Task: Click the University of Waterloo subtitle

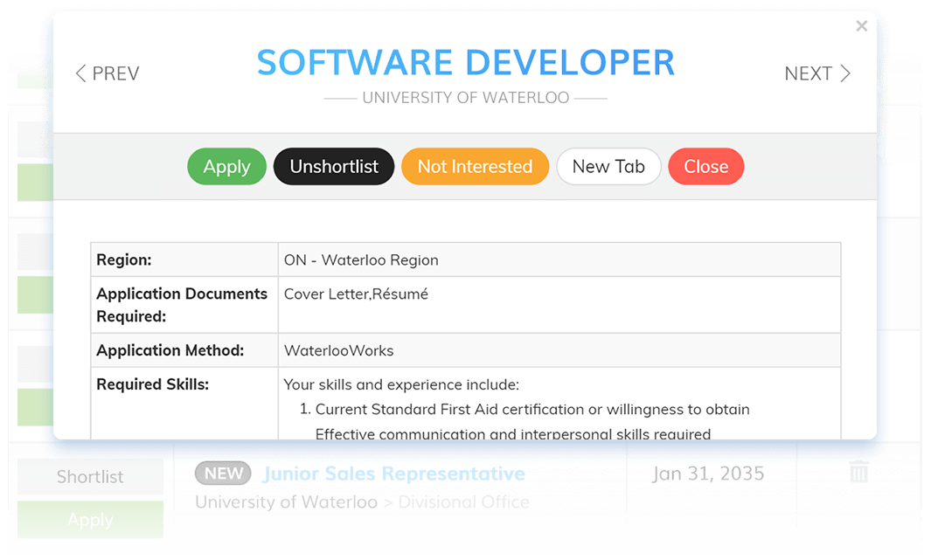Action: click(x=466, y=98)
